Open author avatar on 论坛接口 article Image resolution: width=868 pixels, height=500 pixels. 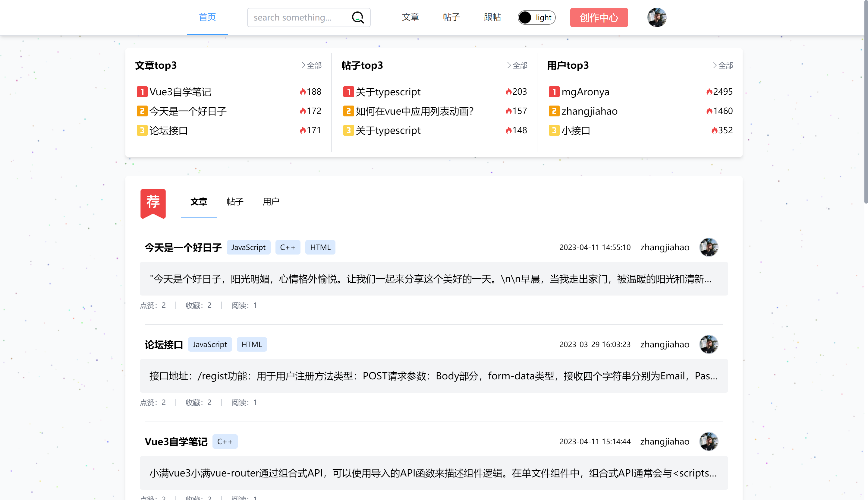click(709, 344)
